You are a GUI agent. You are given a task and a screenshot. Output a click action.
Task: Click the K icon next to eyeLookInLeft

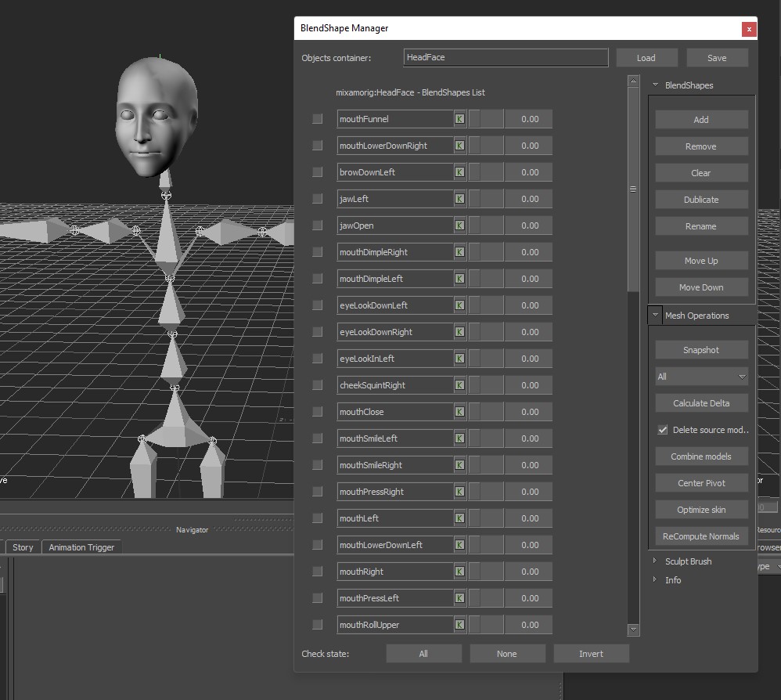point(459,359)
